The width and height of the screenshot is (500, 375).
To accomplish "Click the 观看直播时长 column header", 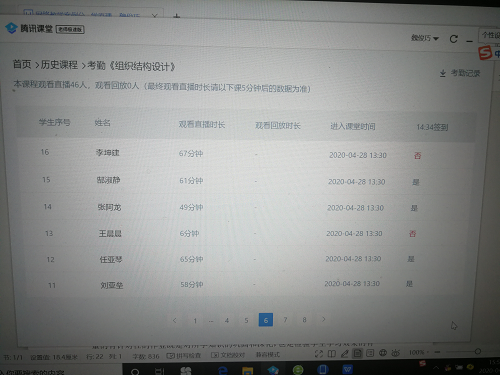I will coord(202,124).
